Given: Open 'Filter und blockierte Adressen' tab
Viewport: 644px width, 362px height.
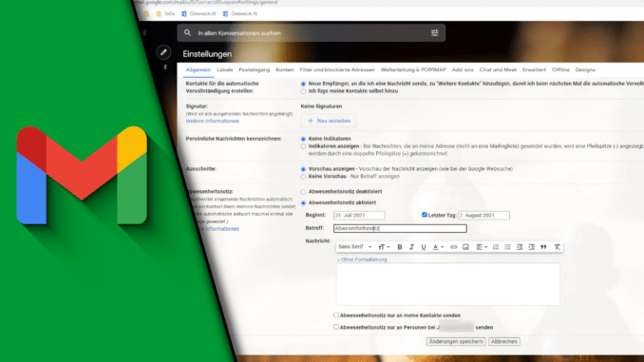Looking at the screenshot, I should tap(337, 70).
